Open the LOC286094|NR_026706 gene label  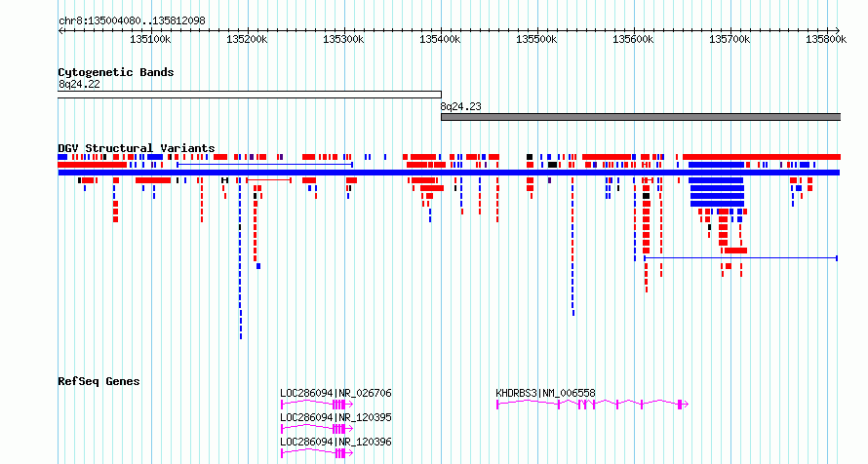pos(335,393)
